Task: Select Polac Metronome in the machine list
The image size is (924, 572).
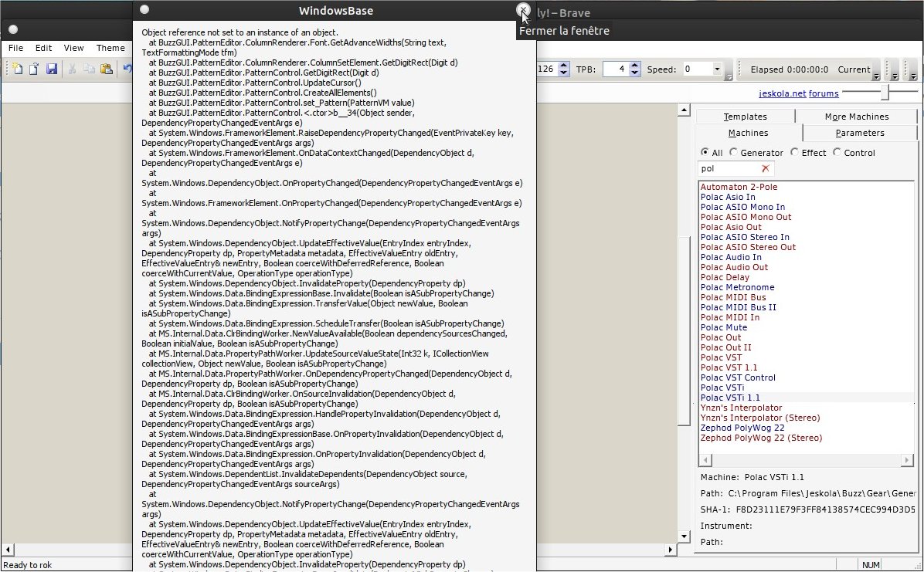Action: pyautogui.click(x=737, y=287)
